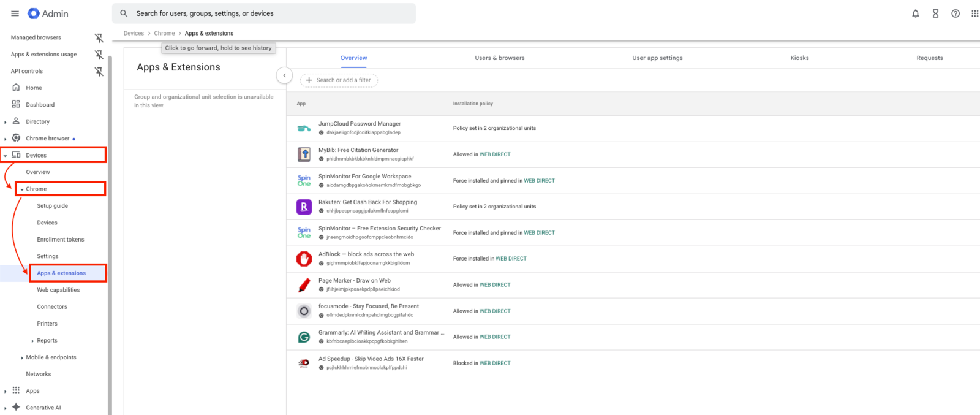The width and height of the screenshot is (980, 415).
Task: Click the Devices icon in sidebar
Action: click(16, 155)
